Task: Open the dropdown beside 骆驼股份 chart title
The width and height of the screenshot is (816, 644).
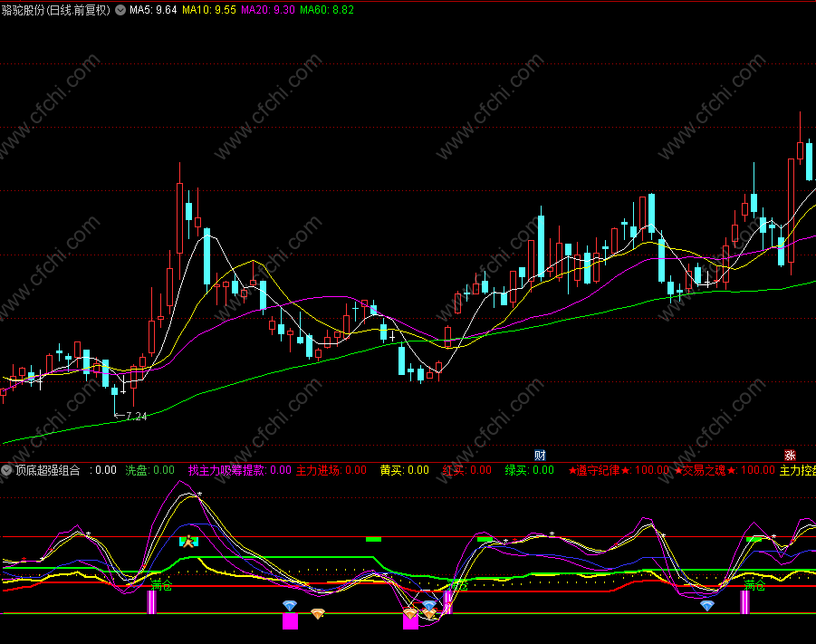Action: click(120, 10)
